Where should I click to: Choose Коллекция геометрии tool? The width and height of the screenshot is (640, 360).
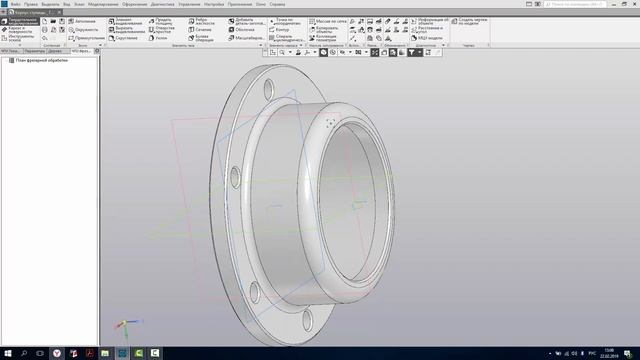[322, 38]
